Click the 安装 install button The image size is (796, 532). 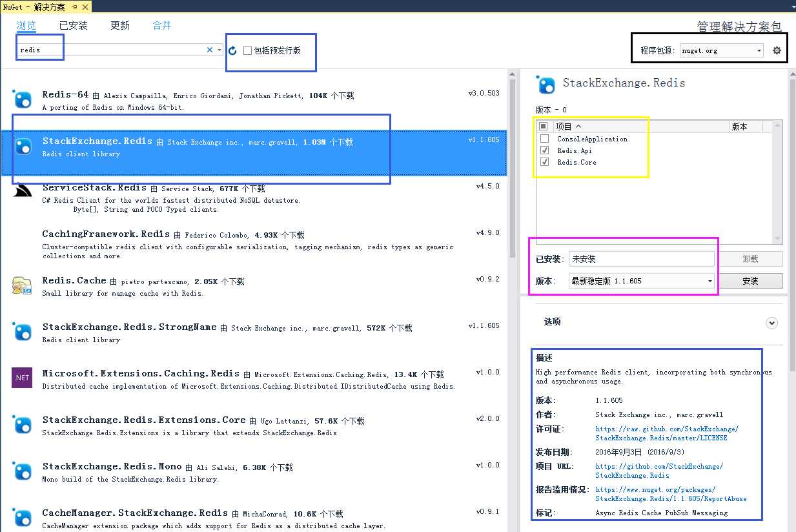tap(750, 281)
